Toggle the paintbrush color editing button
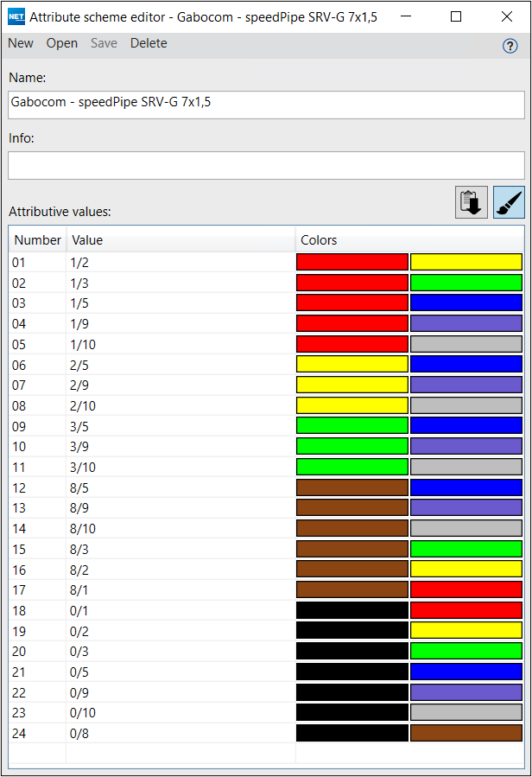 [509, 202]
